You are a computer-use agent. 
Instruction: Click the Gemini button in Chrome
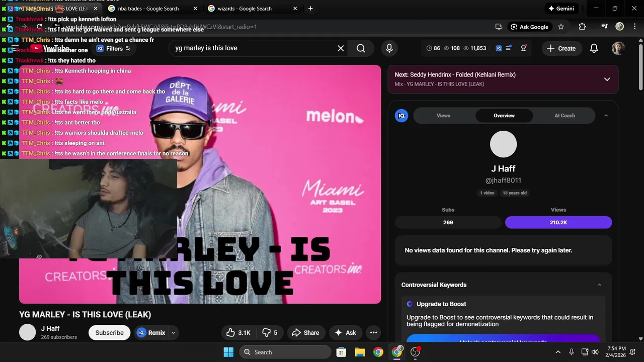pos(561,9)
